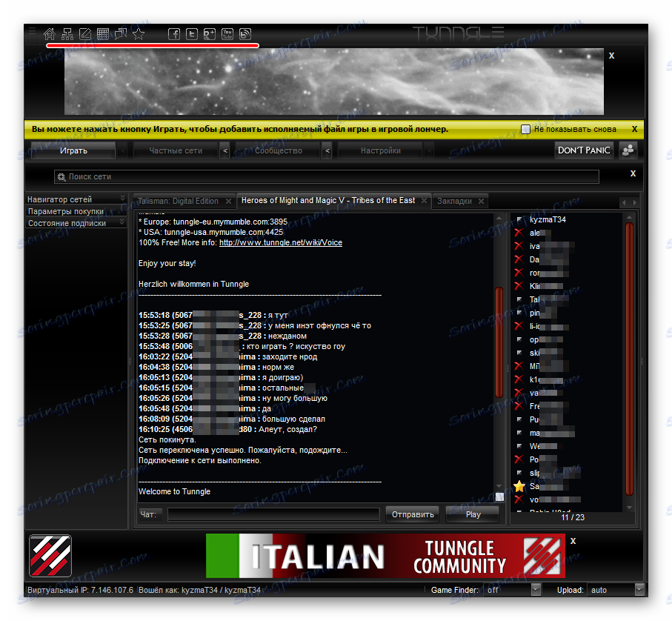Click the scroll-to-bottom icon in chat corner
Screen dimensions: 672x621
coord(499,497)
